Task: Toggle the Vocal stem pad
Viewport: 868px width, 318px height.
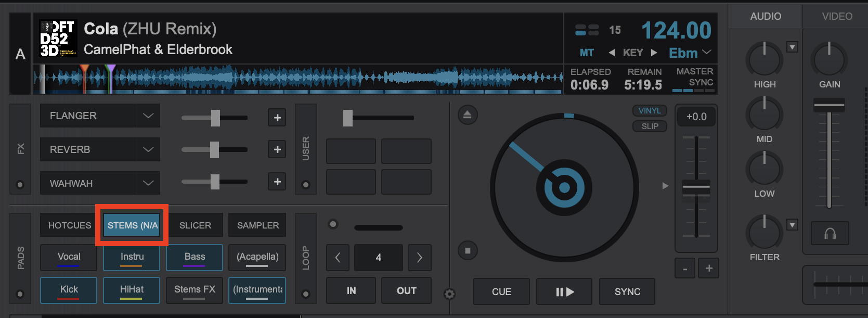Action: point(69,258)
